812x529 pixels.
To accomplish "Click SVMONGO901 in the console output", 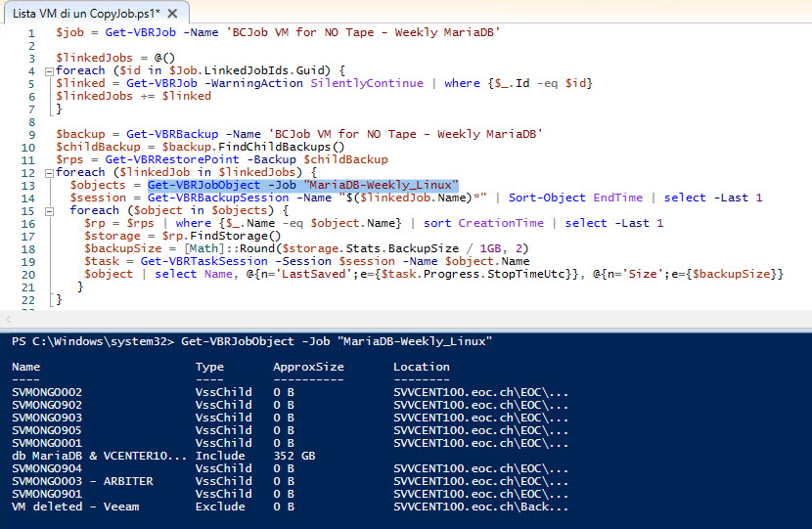I will click(47, 494).
